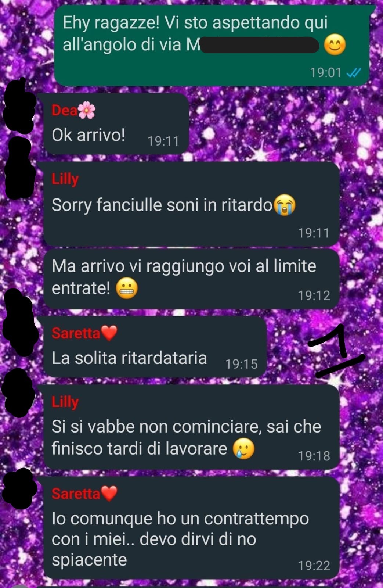Select the 'Sorry fanciulle soni in ritardo' message
This screenshot has width=383, height=588.
coord(191,204)
